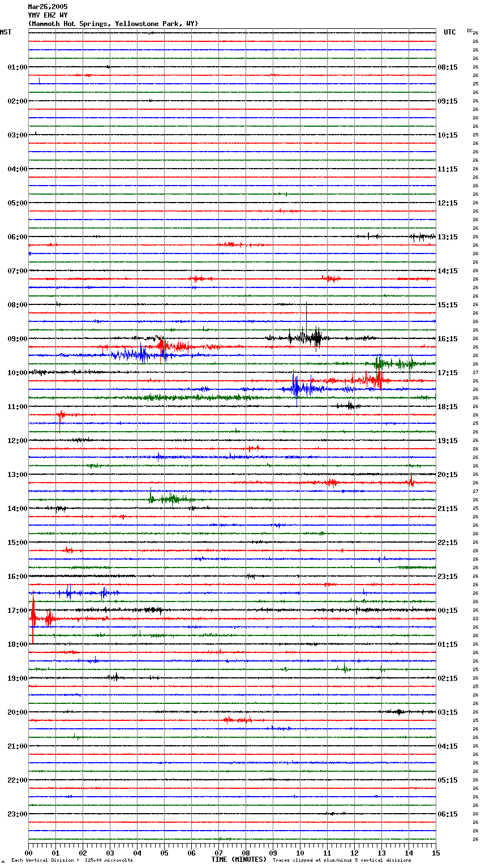Click the 06:15 UTC time label
This screenshot has width=481, height=868.
[x=448, y=814]
